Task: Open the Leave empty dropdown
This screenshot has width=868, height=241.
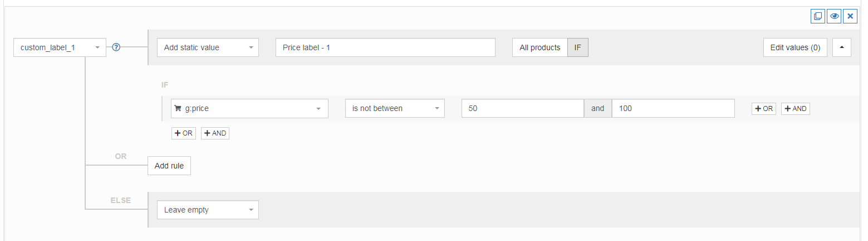Action: 208,210
